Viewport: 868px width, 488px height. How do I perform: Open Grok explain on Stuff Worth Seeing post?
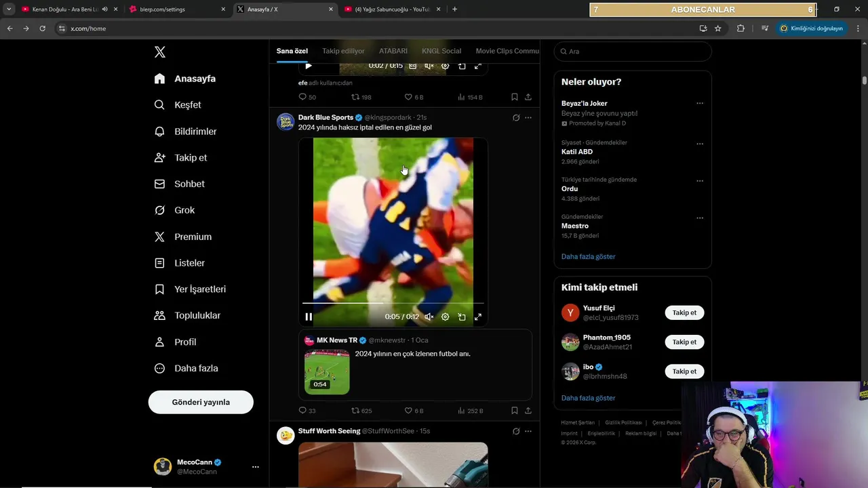pos(516,431)
